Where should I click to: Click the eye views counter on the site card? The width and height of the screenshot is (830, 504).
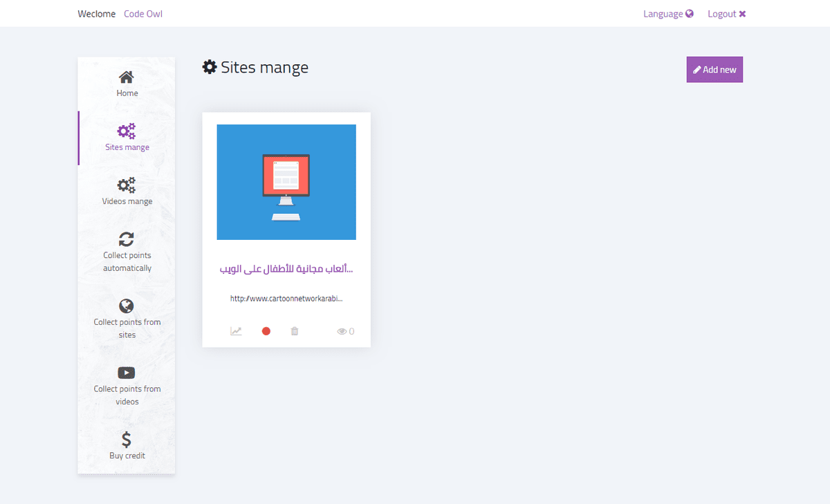343,331
